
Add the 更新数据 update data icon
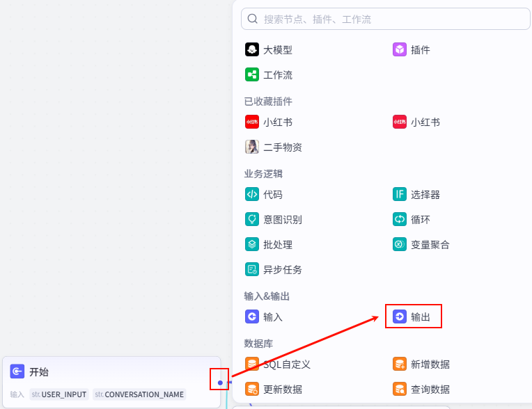click(x=252, y=389)
